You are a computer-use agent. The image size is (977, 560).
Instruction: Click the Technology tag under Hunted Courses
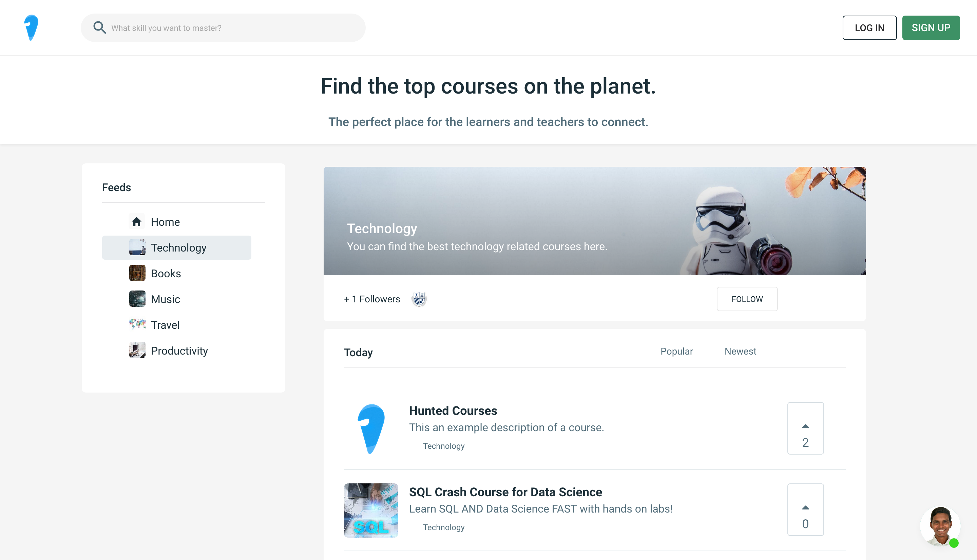(x=443, y=446)
